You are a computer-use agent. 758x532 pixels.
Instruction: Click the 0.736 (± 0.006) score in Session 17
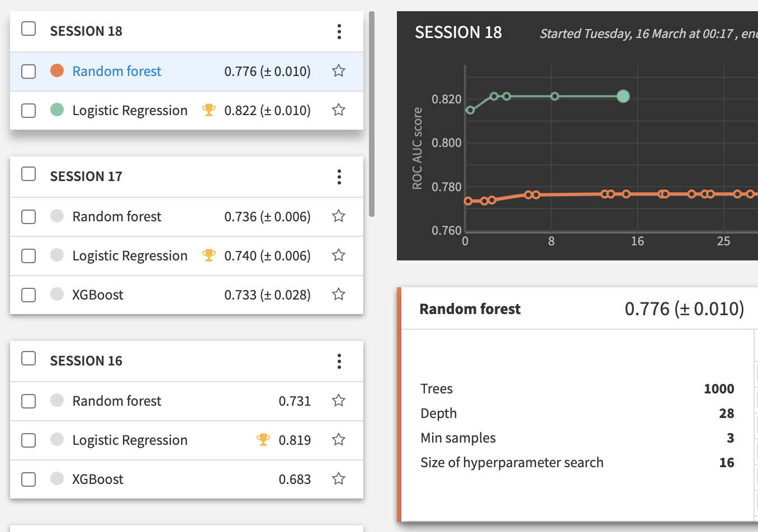(x=267, y=217)
